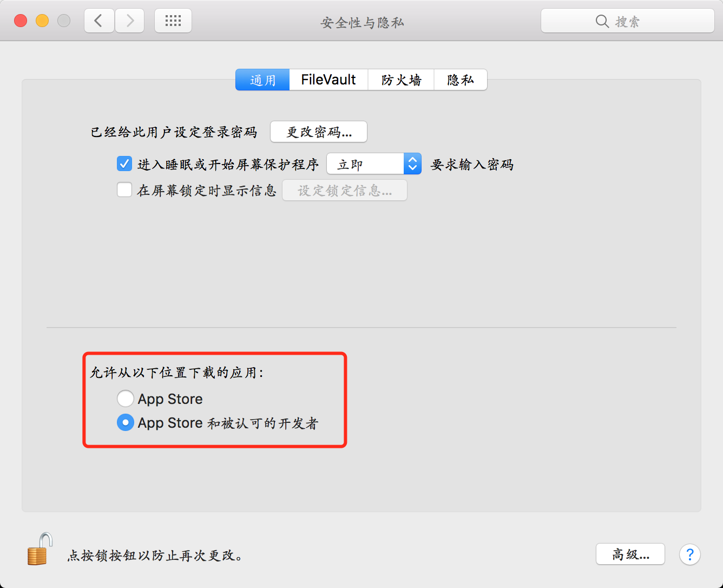Enable show message when screen locked checkbox

124,190
